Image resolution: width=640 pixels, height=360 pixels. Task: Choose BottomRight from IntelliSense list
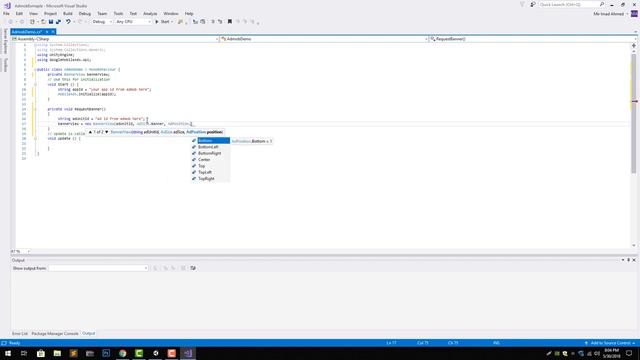click(x=210, y=153)
